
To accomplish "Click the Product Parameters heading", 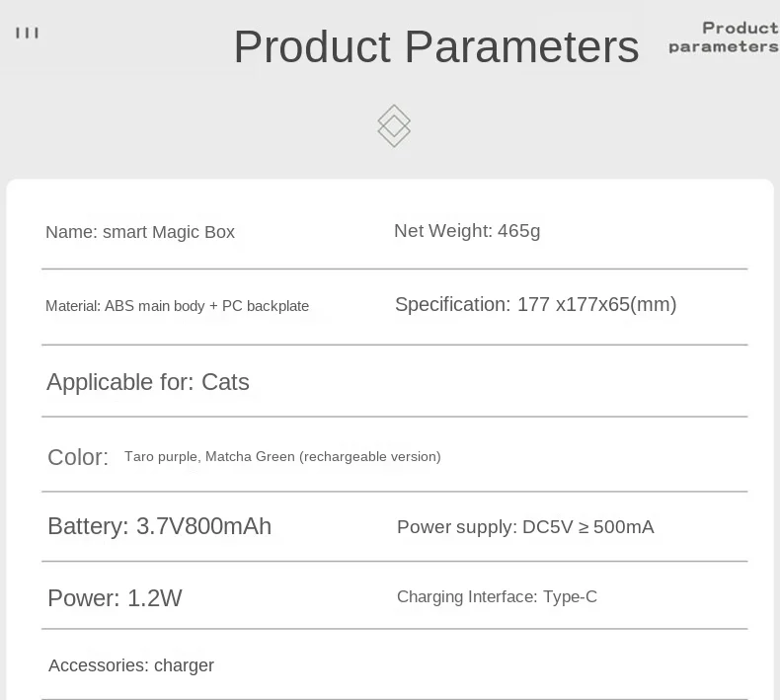I will pos(435,46).
